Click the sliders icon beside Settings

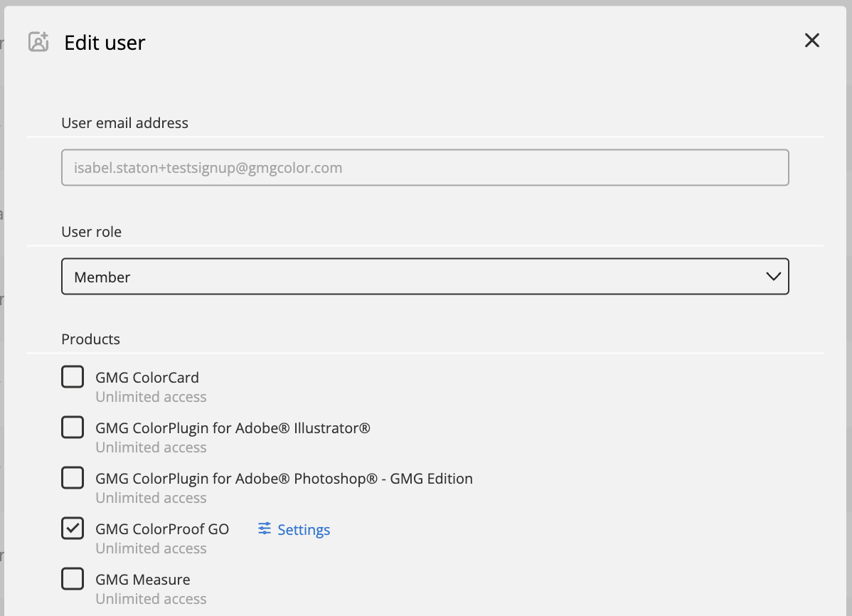click(264, 529)
